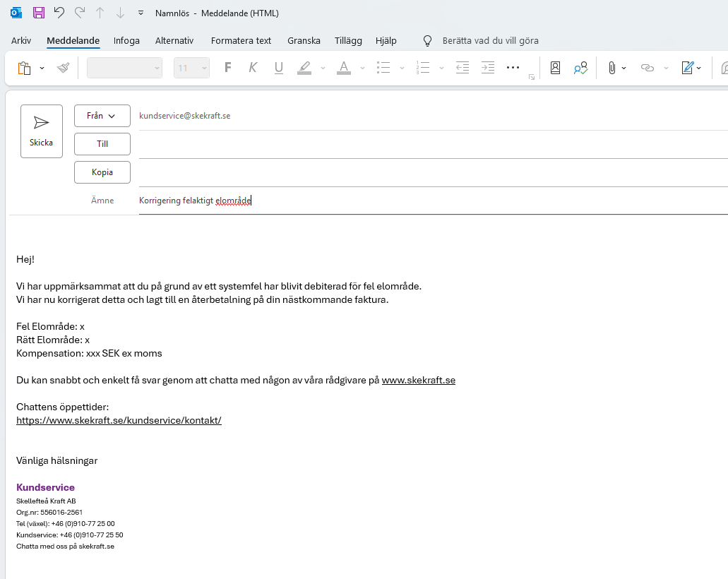728x579 pixels.
Task: Open the skekraft.se kundservice/kontakt link
Action: click(119, 420)
